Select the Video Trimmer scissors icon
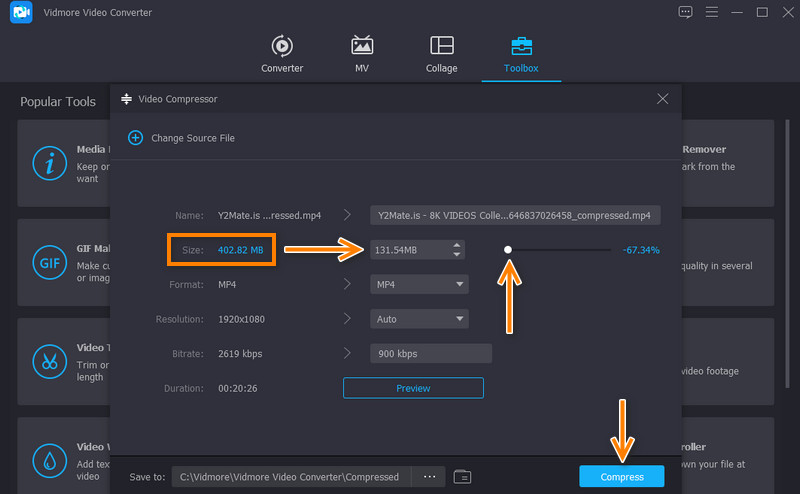 point(48,361)
